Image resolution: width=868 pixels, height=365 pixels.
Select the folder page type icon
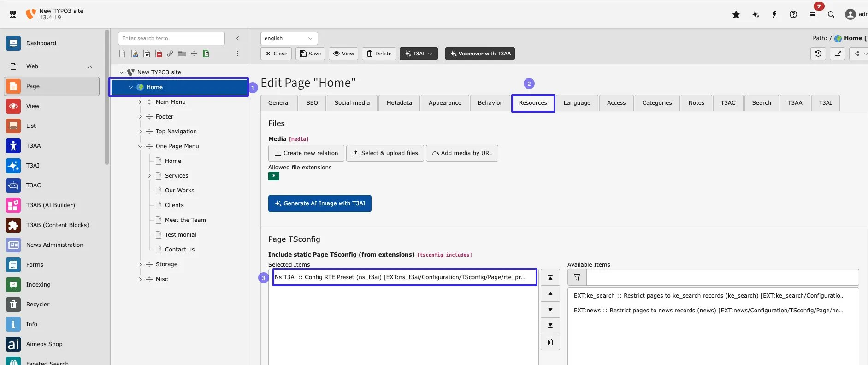point(182,54)
